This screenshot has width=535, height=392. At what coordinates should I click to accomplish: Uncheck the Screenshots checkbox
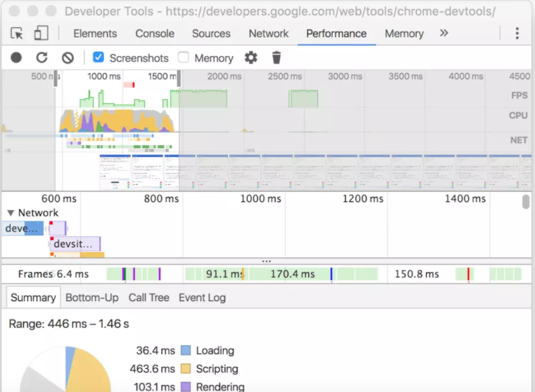[x=99, y=57]
